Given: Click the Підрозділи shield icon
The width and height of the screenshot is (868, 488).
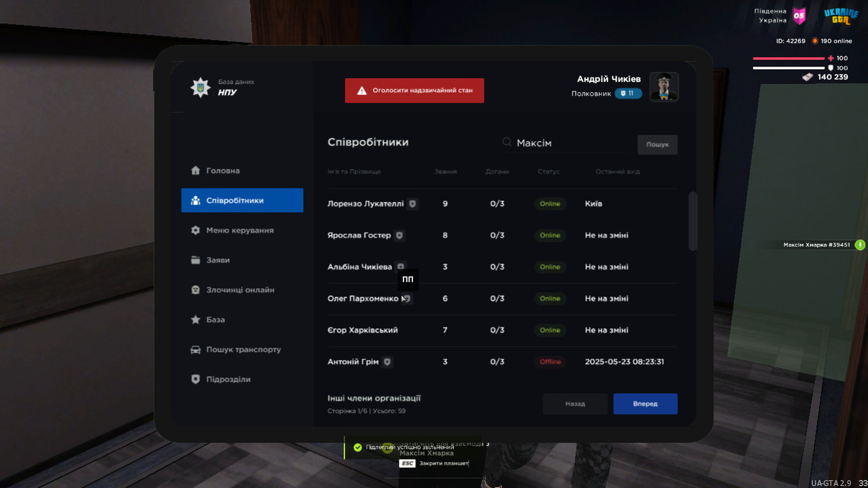Looking at the screenshot, I should (195, 380).
